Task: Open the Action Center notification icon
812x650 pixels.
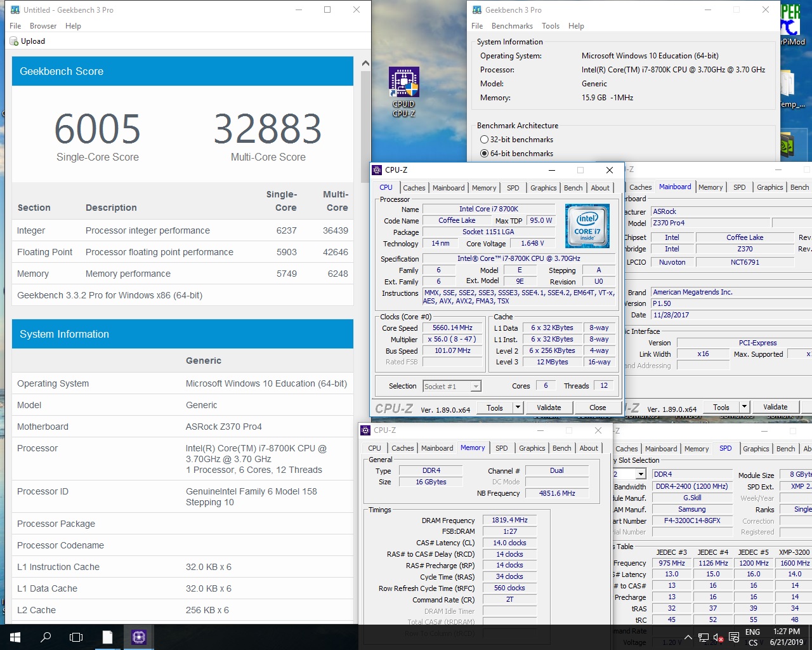Action: point(734,637)
